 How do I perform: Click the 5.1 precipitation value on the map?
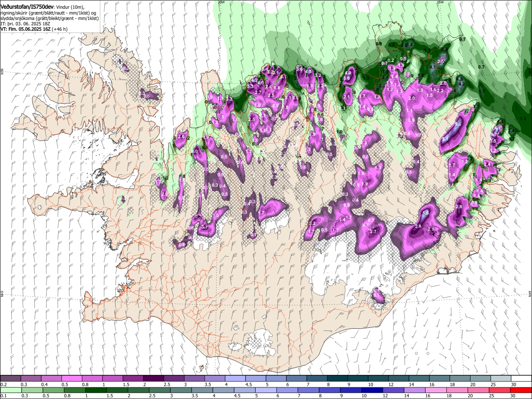pos(445,139)
